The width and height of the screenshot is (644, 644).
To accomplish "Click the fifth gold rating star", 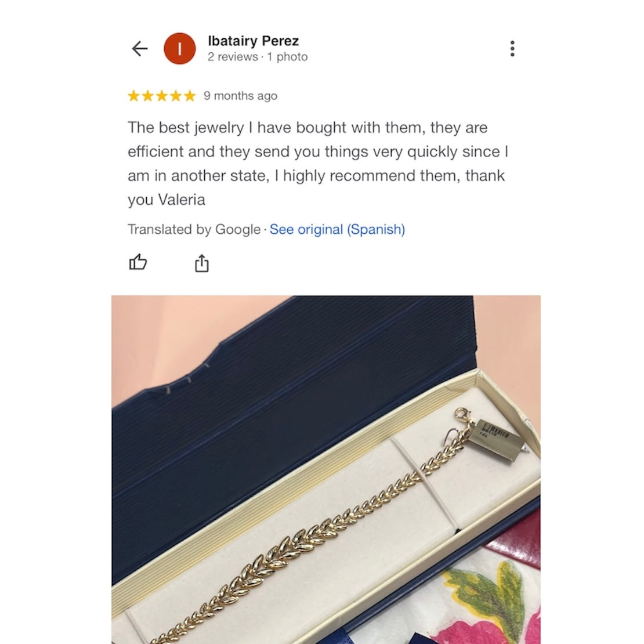I will pos(190,96).
